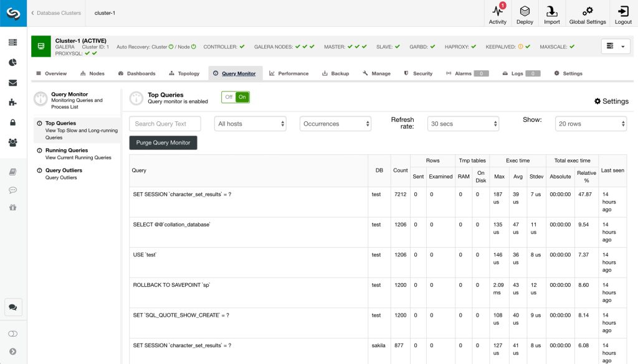The height and width of the screenshot is (364, 638).
Task: Toggle Auto Recovery for Cluster
Action: 171,47
